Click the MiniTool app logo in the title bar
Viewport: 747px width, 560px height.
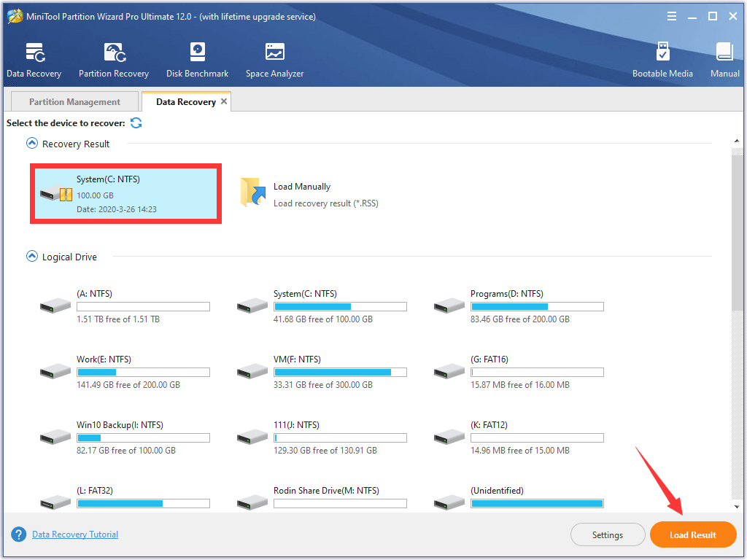(x=15, y=16)
